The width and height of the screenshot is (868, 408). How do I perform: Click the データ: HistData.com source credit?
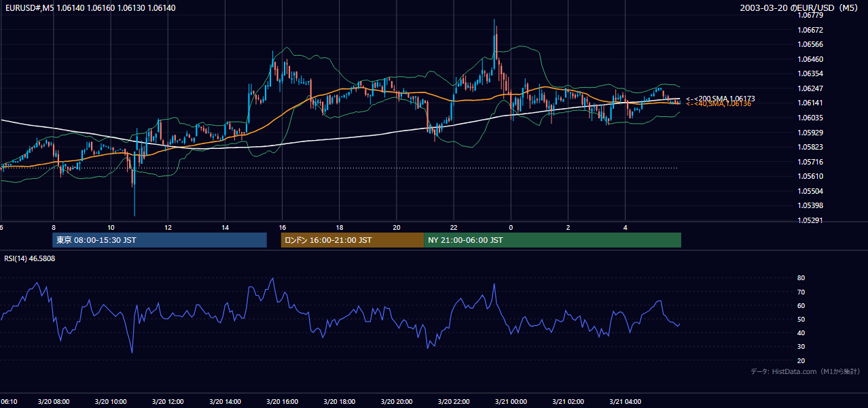click(x=805, y=372)
